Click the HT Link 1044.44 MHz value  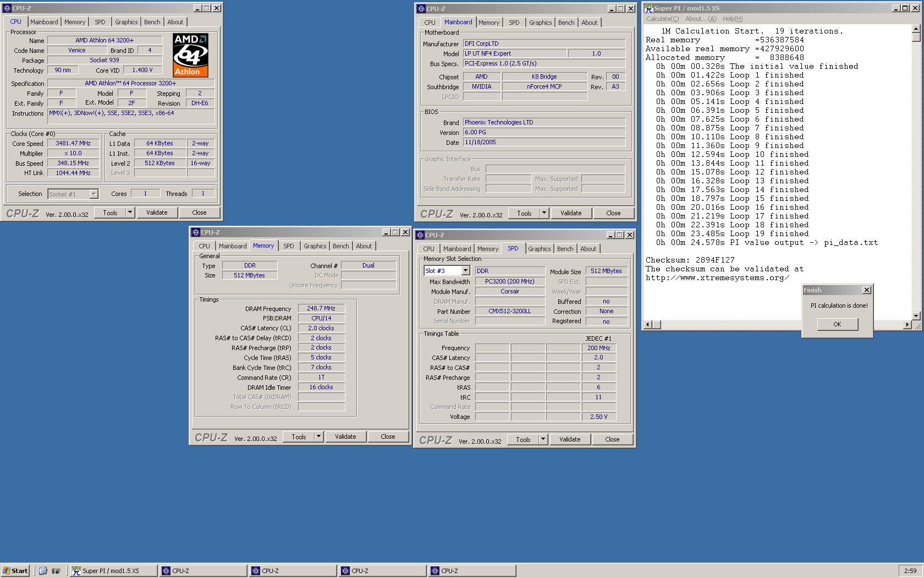coord(73,173)
